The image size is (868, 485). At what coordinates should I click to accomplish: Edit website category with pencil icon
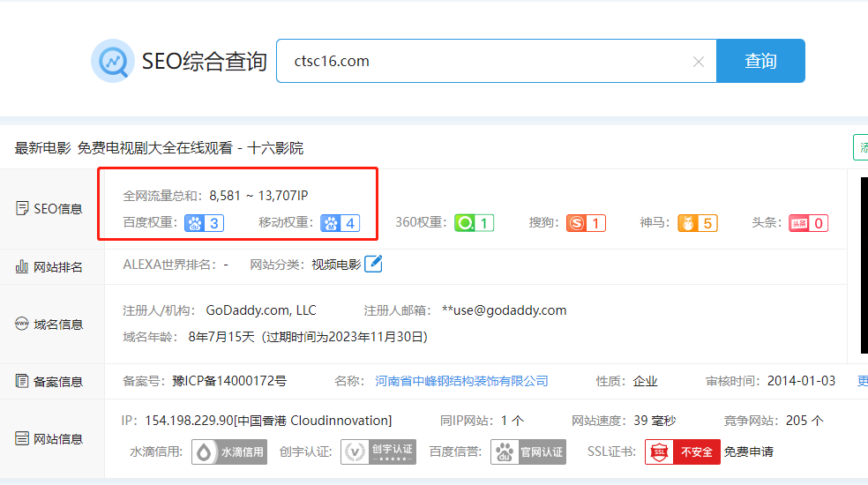(374, 264)
